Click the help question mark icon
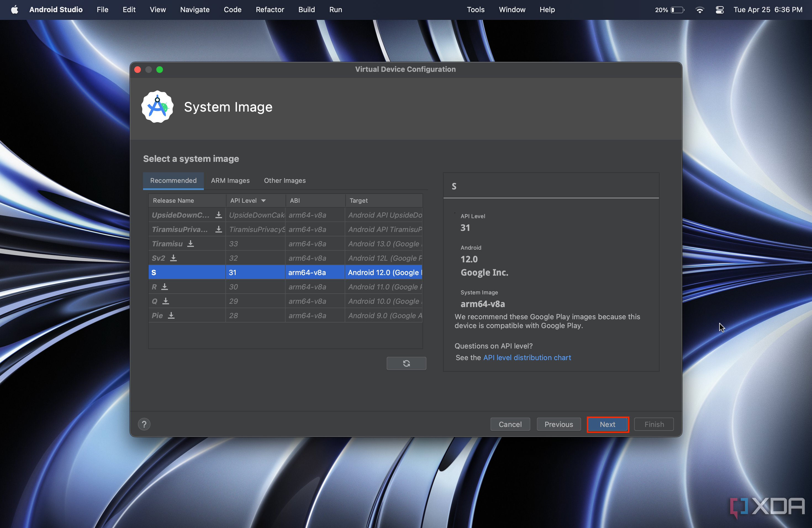Viewport: 812px width, 528px height. (x=145, y=424)
